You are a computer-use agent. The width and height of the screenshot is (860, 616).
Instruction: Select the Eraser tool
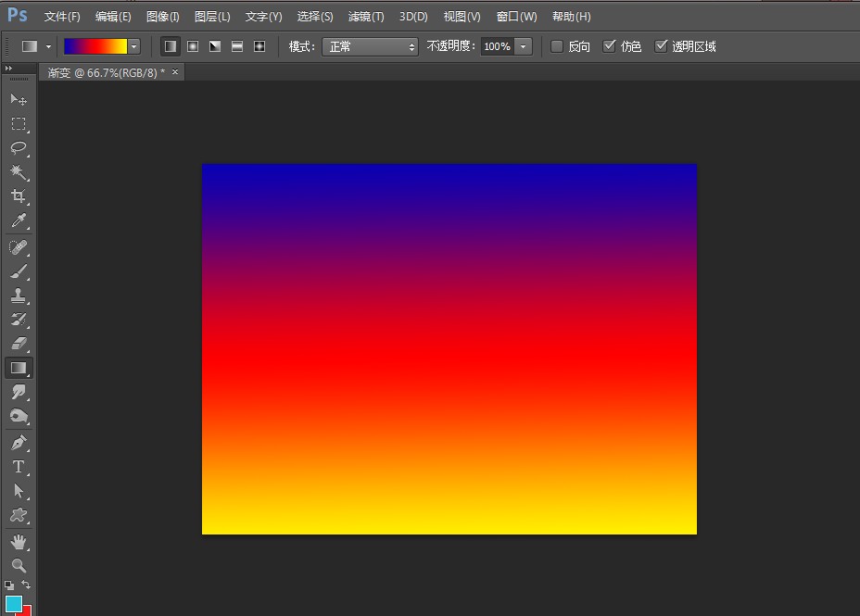coord(19,344)
